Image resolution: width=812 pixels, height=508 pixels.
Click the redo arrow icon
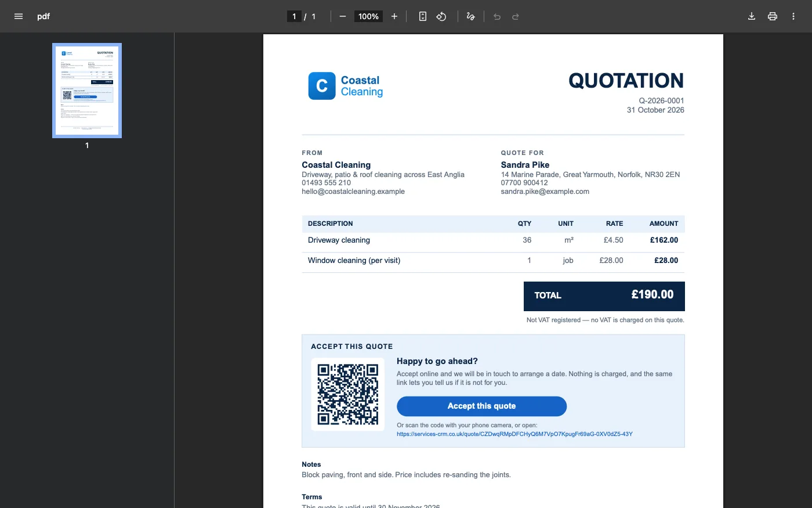pos(516,16)
